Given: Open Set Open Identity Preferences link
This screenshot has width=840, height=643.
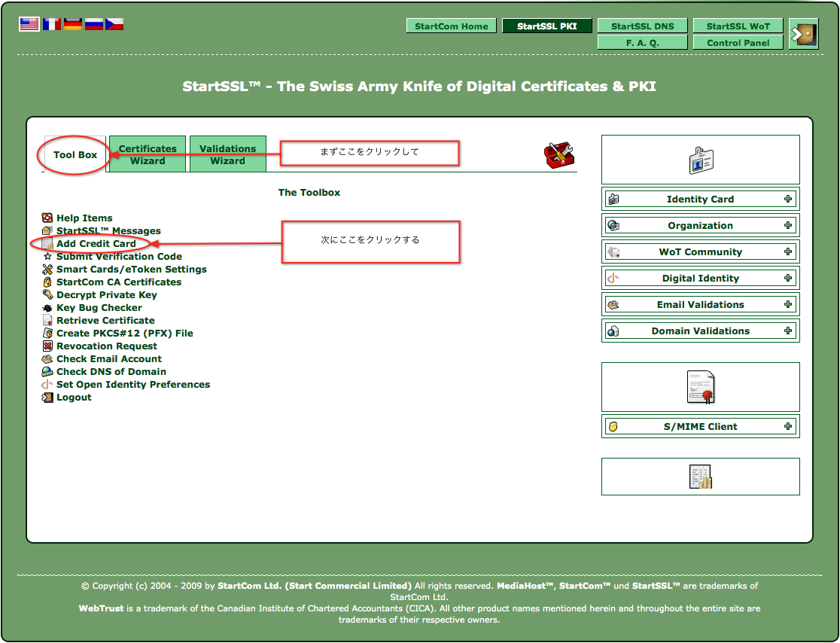Looking at the screenshot, I should point(133,384).
